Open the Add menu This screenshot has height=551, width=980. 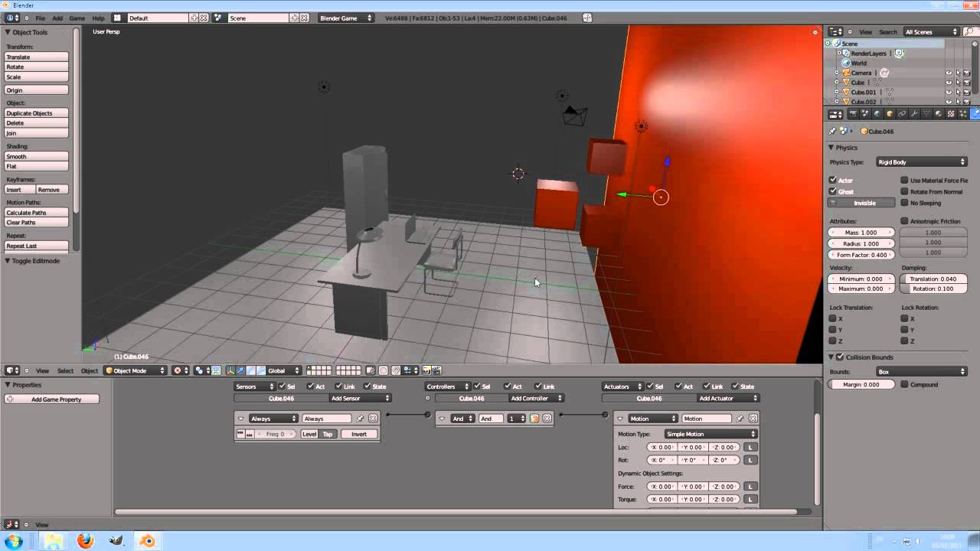tap(57, 18)
